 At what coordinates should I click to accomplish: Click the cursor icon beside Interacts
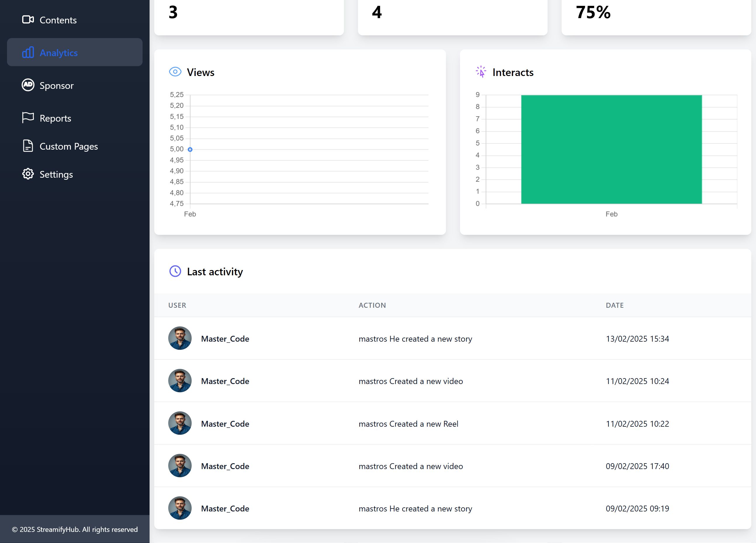[481, 72]
